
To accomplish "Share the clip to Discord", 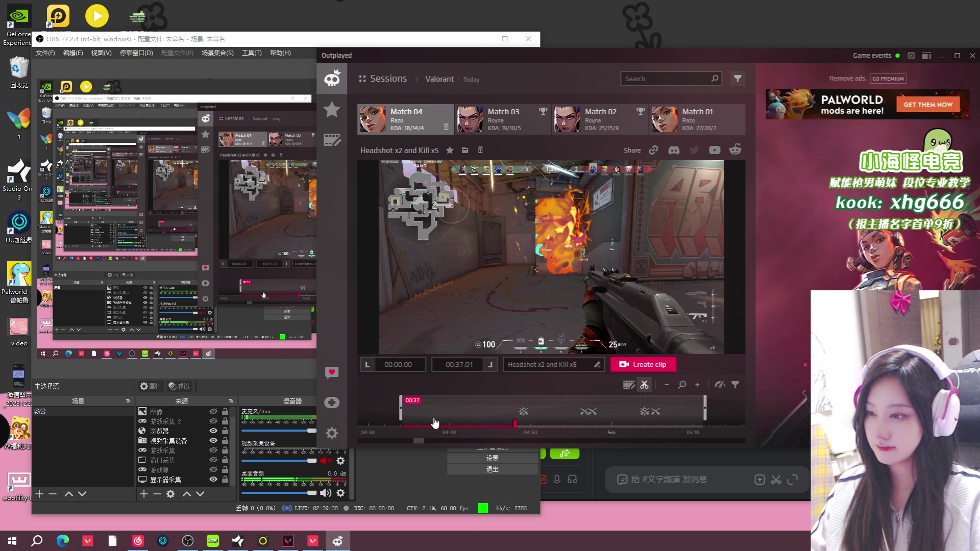I will (x=674, y=150).
